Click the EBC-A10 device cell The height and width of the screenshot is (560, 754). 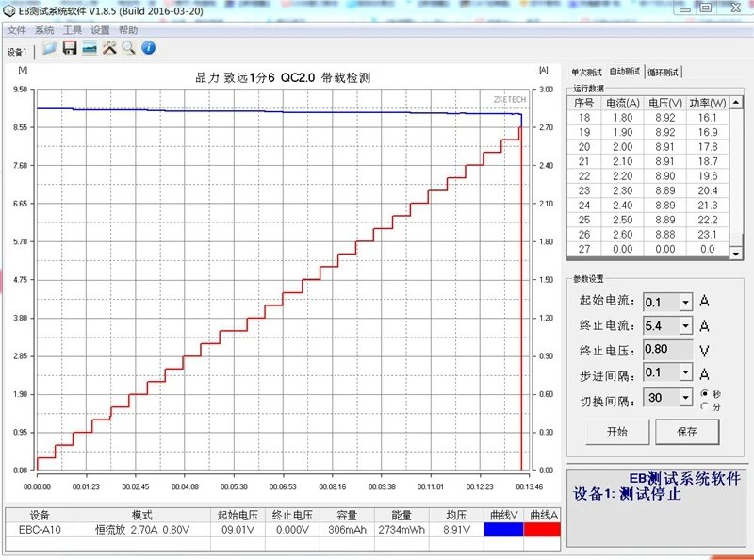point(40,530)
